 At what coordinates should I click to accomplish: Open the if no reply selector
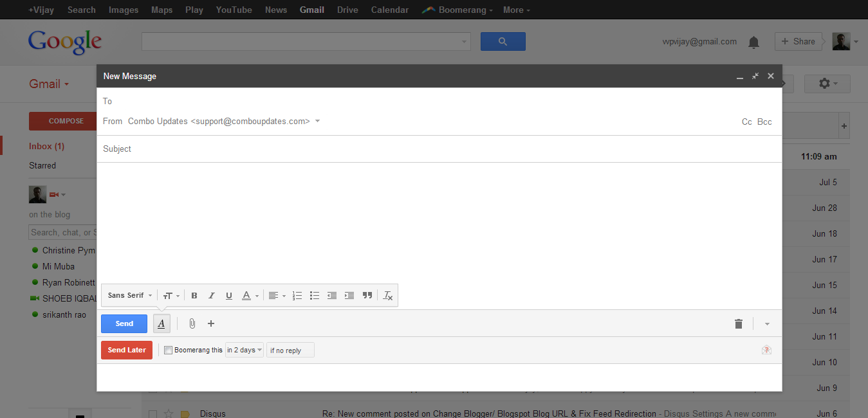[290, 350]
